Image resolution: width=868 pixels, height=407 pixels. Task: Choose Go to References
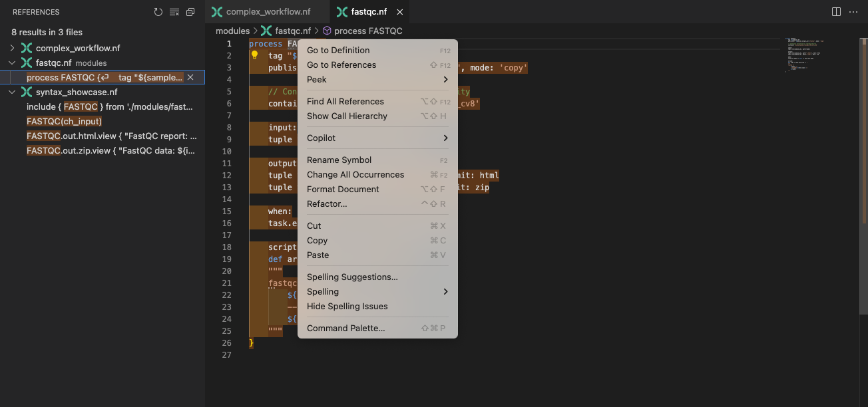(377, 65)
